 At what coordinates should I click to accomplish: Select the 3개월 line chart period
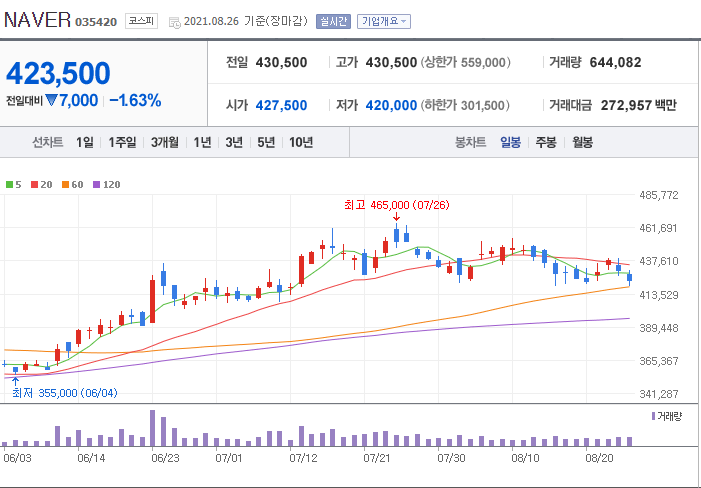165,143
